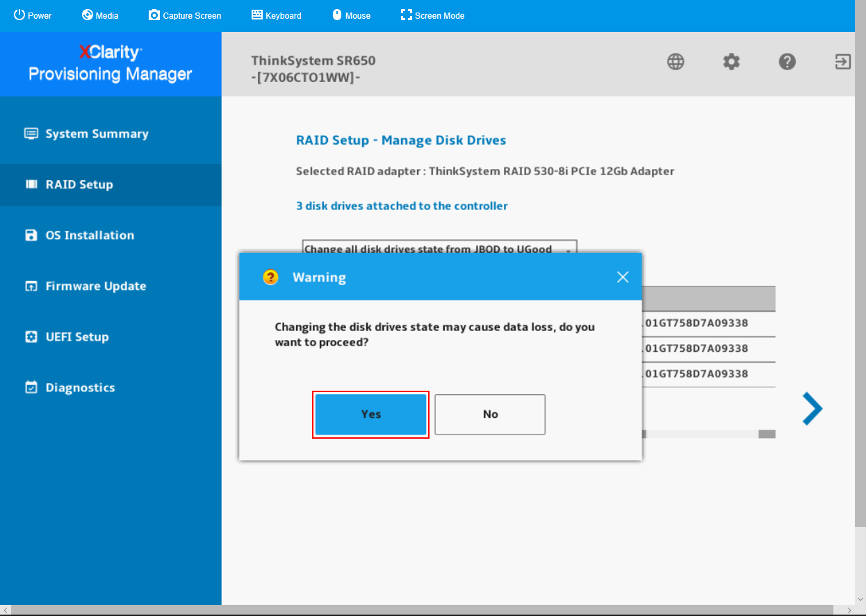Open UEFI Setup in sidebar
The height and width of the screenshot is (616, 866).
click(x=111, y=337)
